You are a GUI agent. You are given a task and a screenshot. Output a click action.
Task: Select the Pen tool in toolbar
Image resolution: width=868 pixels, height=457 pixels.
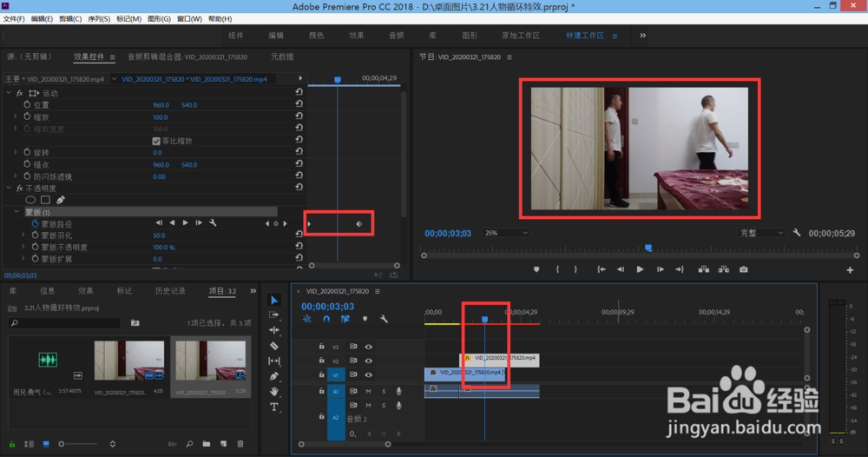pos(274,376)
